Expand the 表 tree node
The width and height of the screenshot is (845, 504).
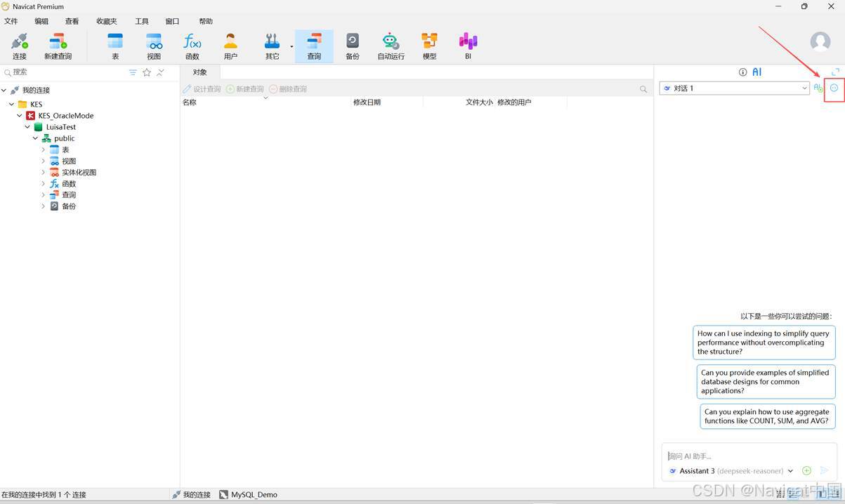click(x=43, y=150)
